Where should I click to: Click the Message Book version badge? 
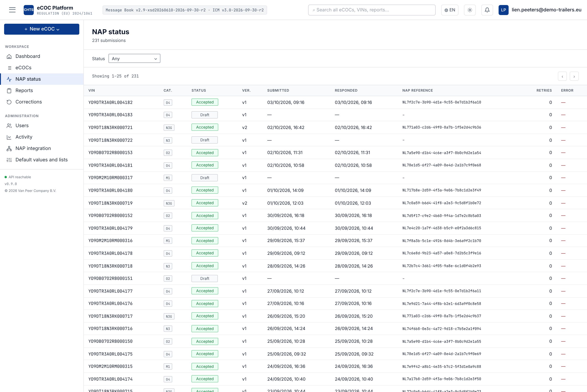pyautogui.click(x=185, y=10)
